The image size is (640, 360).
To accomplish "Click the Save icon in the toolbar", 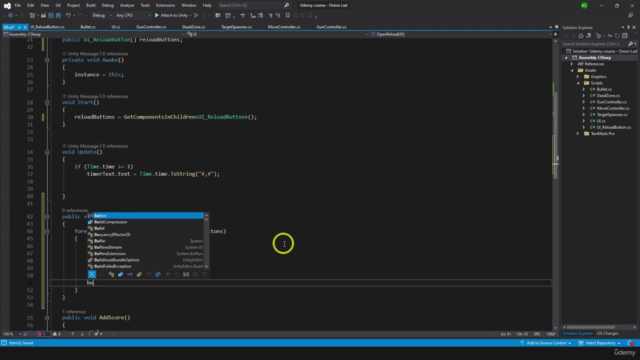I will click(x=51, y=16).
